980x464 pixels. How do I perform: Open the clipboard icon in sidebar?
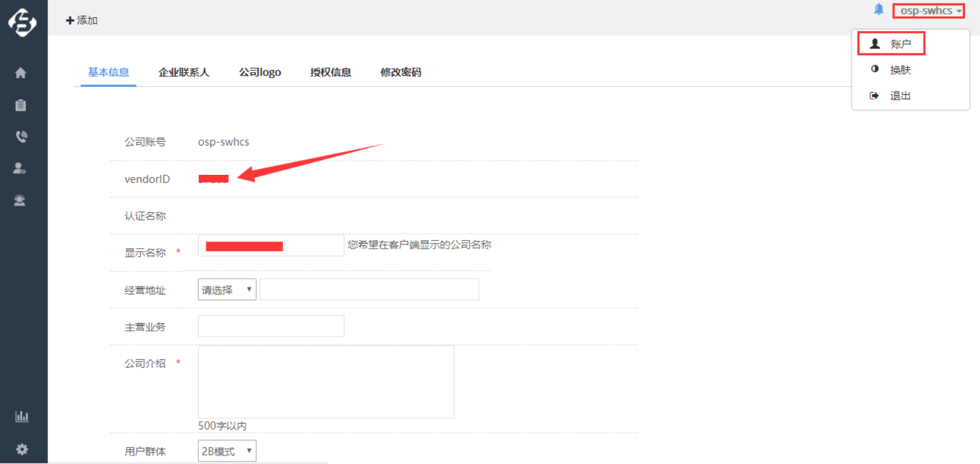(21, 105)
